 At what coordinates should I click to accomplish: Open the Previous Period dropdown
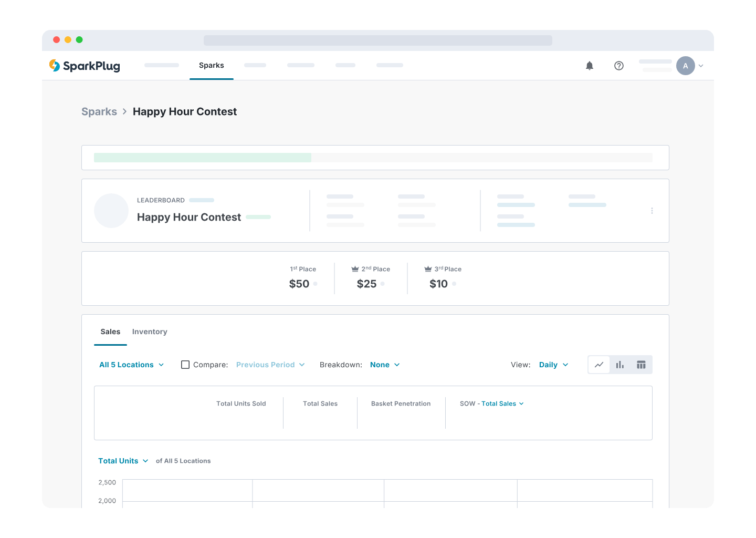[270, 365]
